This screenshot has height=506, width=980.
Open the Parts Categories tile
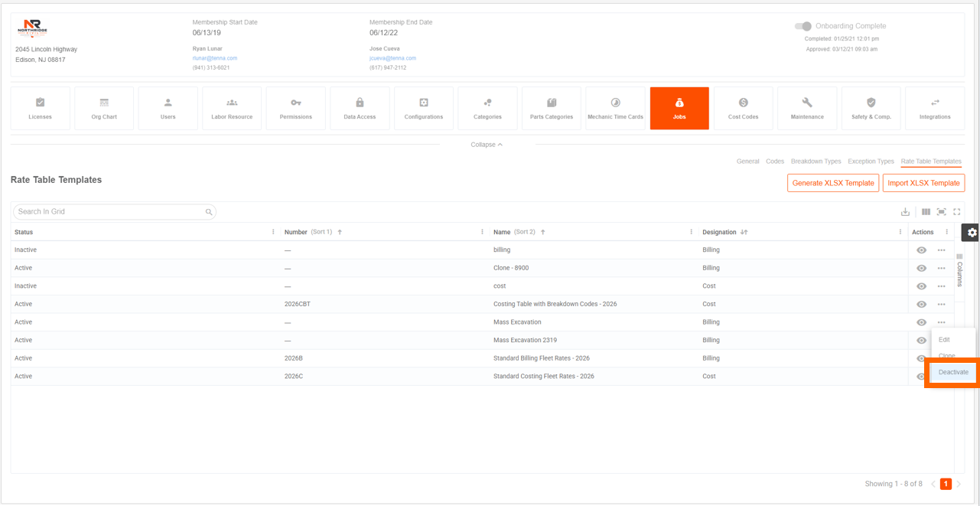pyautogui.click(x=552, y=108)
